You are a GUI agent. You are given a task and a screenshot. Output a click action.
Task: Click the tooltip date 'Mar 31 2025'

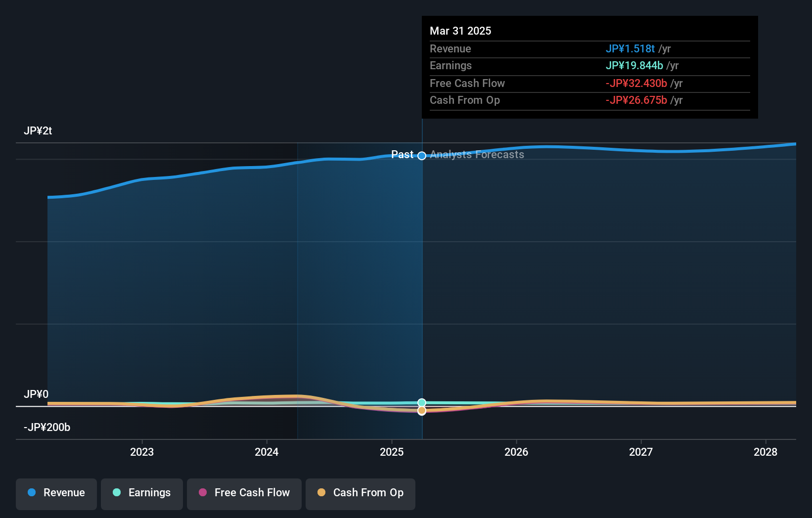click(x=460, y=31)
